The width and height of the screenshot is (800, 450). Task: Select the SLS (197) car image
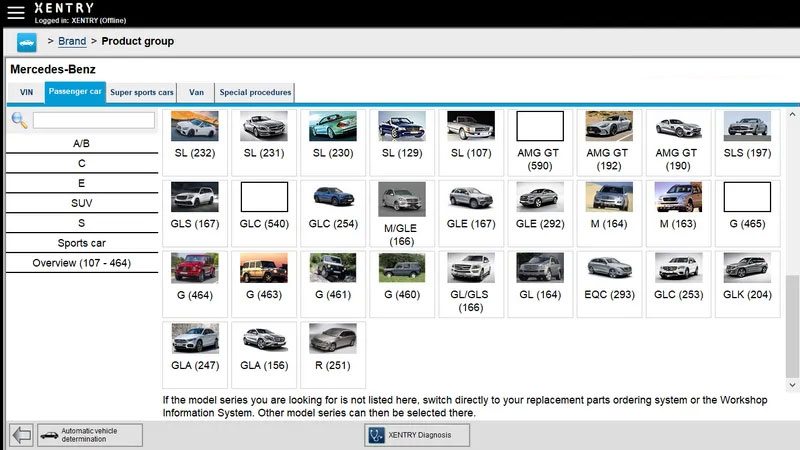[x=747, y=127]
